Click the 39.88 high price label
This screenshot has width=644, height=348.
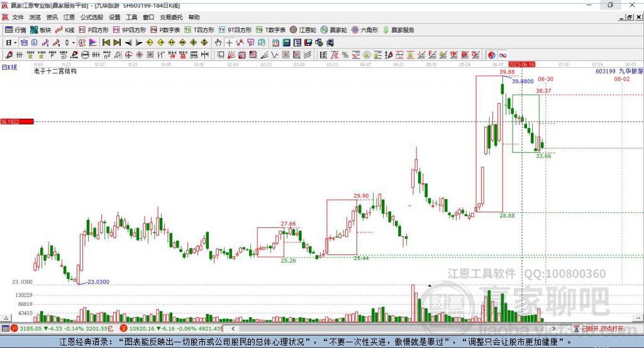pos(507,72)
